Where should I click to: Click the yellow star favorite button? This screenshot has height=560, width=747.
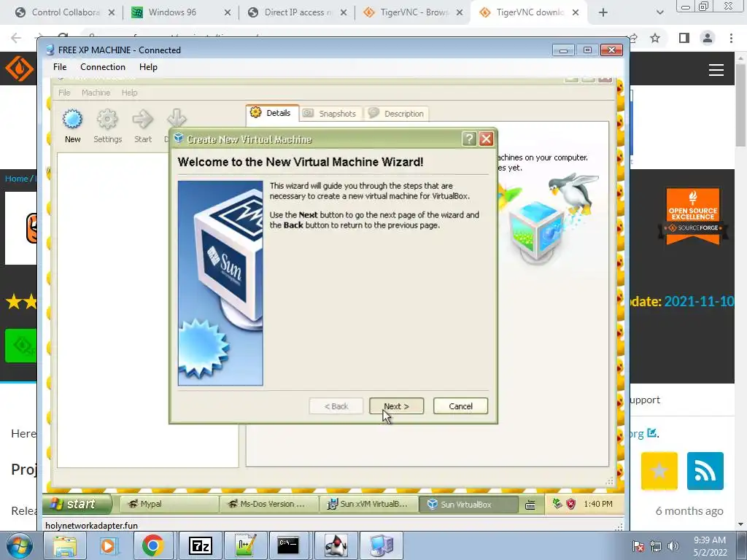pyautogui.click(x=659, y=471)
